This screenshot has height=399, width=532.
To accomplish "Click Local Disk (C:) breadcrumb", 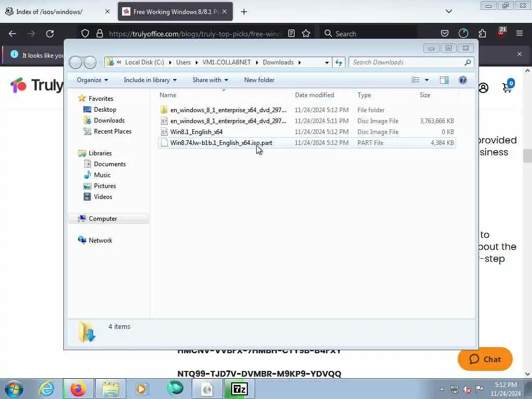I will (144, 62).
